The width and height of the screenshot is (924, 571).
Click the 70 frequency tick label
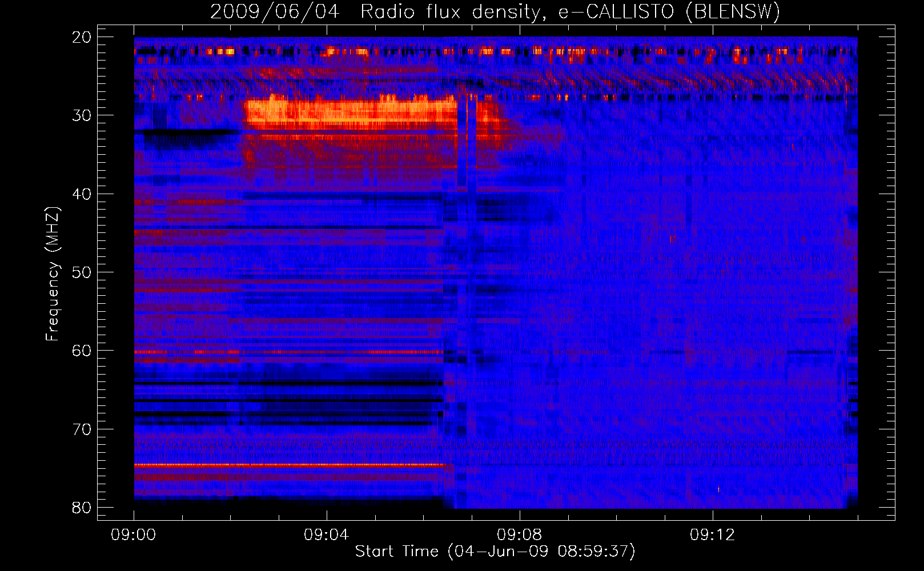click(82, 429)
